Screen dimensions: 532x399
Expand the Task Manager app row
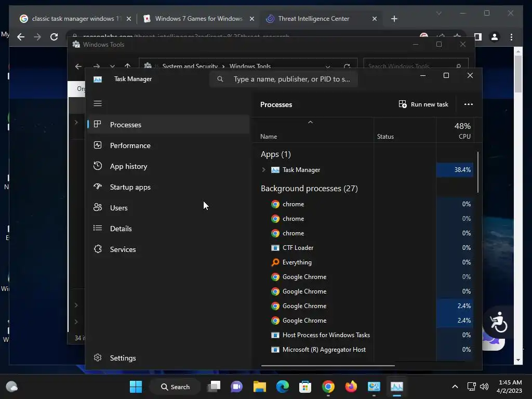tap(263, 170)
